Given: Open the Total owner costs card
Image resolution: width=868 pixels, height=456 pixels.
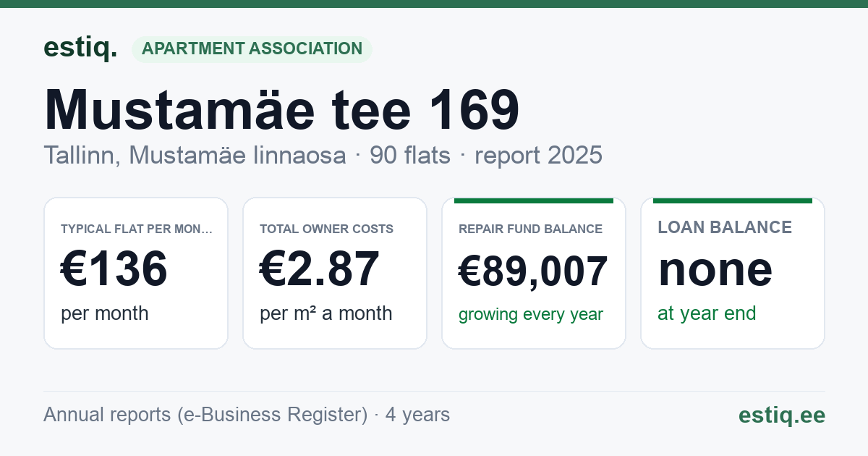Looking at the screenshot, I should (x=335, y=273).
